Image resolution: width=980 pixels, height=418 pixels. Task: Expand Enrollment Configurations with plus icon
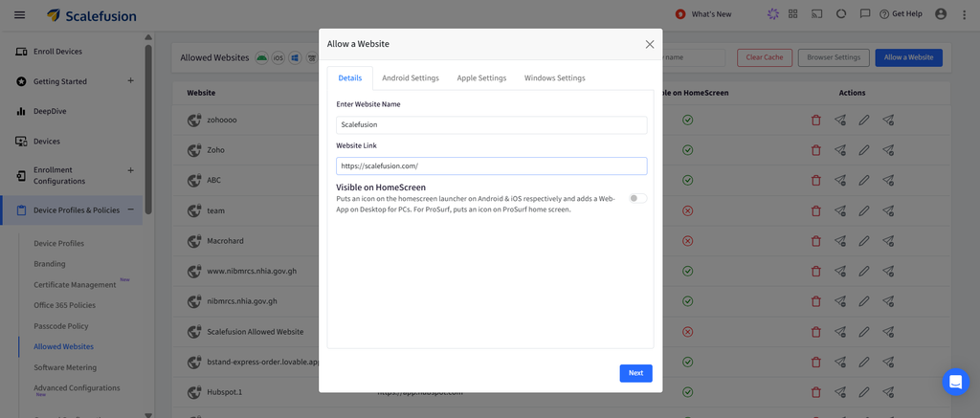tap(130, 170)
